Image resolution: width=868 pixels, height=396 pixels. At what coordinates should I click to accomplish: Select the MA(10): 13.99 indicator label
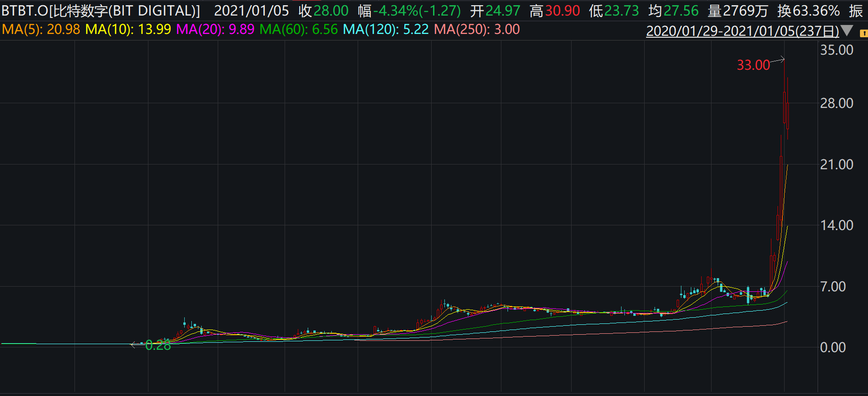[x=128, y=29]
